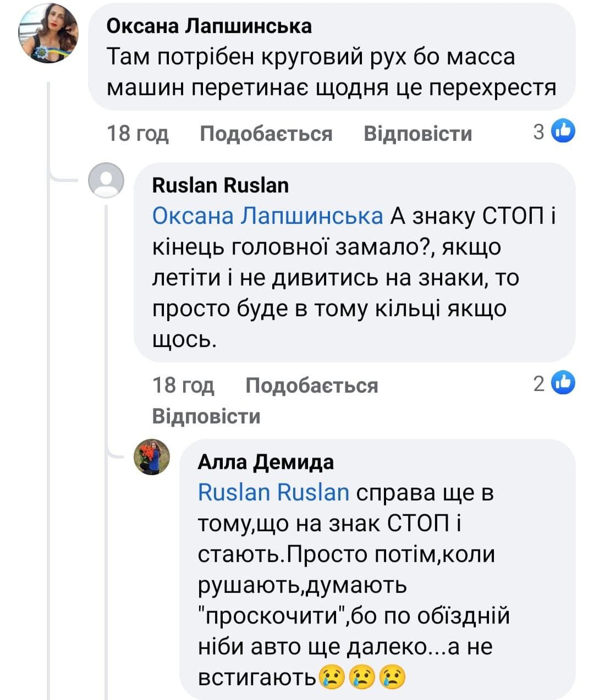Like Оксана Лапшинська's comment via Подобається
The width and height of the screenshot is (594, 700).
point(266,134)
